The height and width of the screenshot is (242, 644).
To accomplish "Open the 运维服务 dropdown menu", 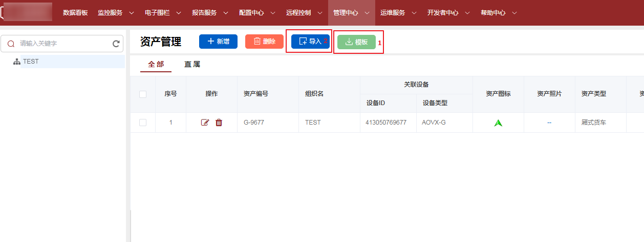I will click(398, 13).
